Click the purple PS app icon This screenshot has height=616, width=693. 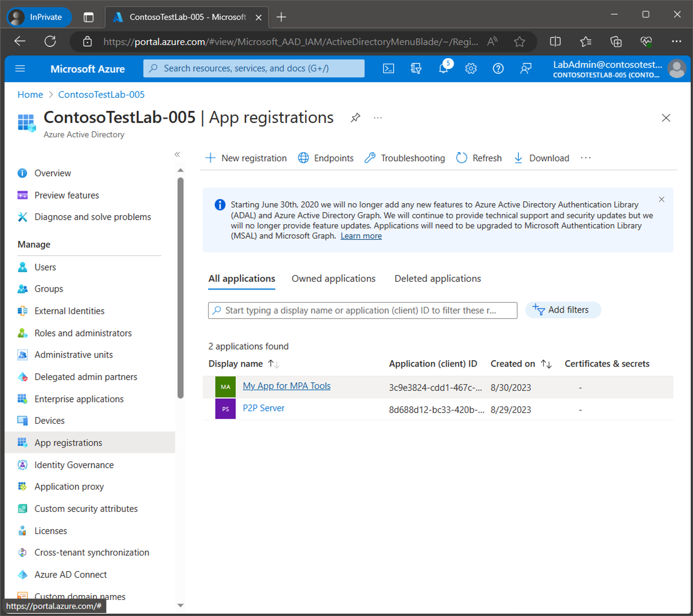pos(225,409)
